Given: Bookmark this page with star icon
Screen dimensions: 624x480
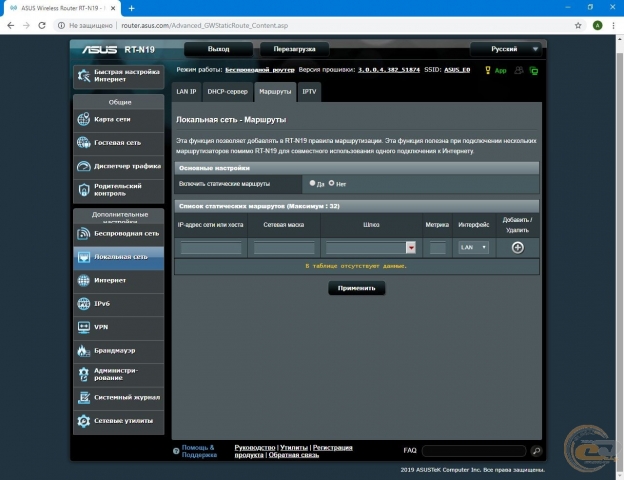Looking at the screenshot, I should coord(578,25).
